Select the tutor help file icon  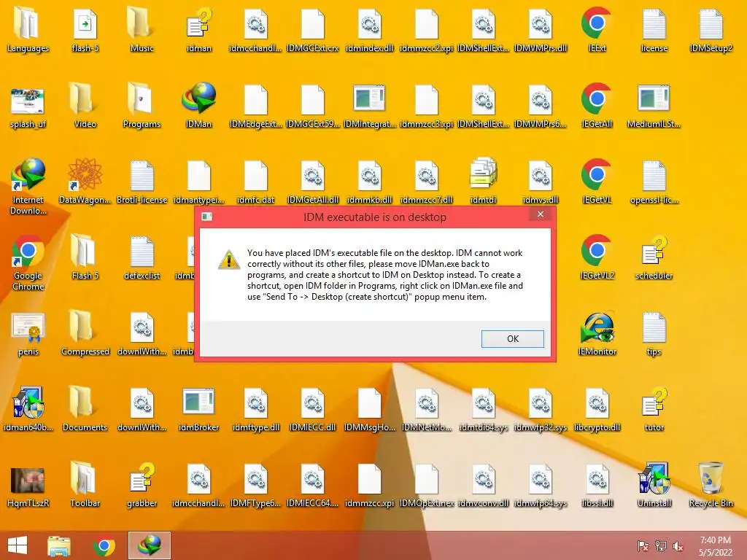(654, 402)
